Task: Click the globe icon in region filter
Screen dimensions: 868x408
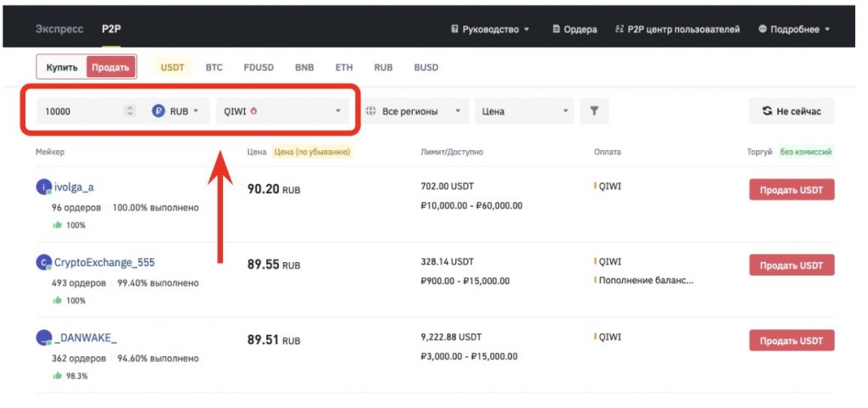Action: coord(371,111)
